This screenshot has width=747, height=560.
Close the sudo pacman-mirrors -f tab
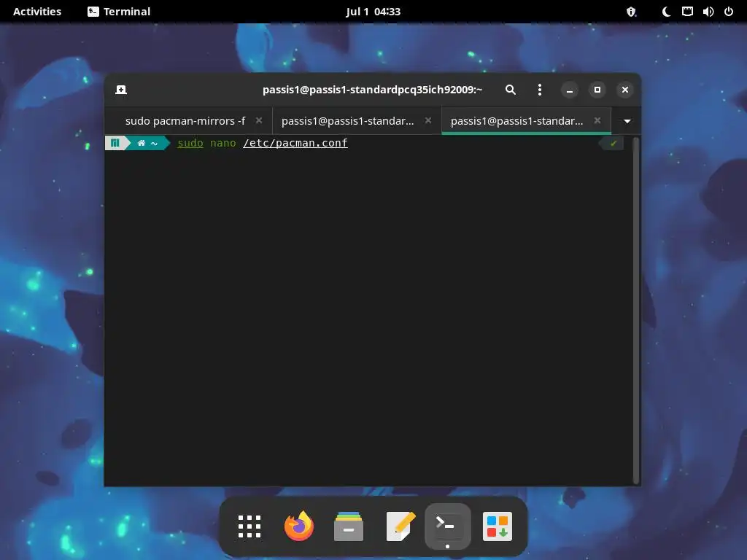pyautogui.click(x=259, y=120)
